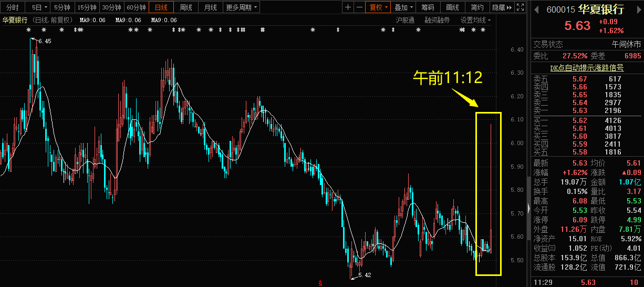Click the 画线 drawing tools button
Image resolution: width=644 pixels, height=287 pixels.
coord(452,7)
